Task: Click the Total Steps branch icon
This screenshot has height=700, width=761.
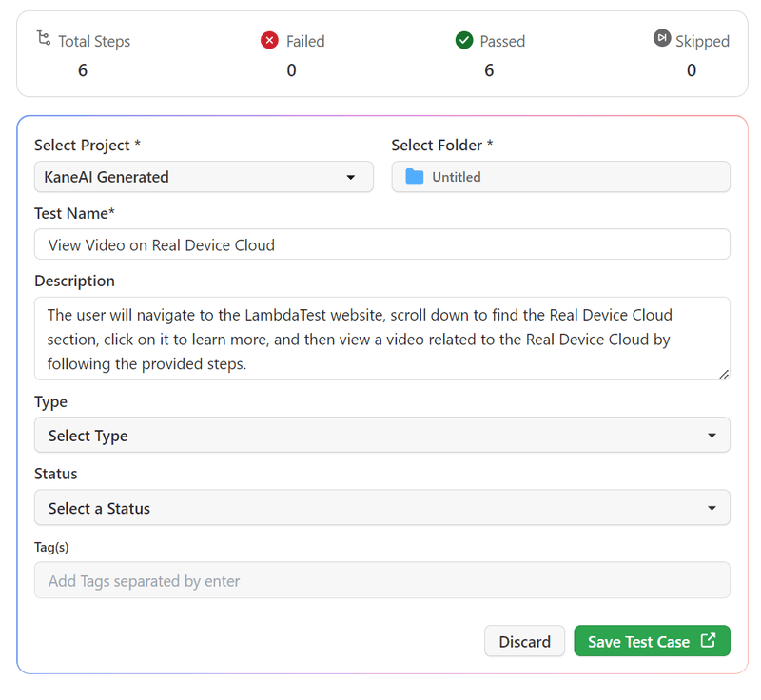Action: 42,40
